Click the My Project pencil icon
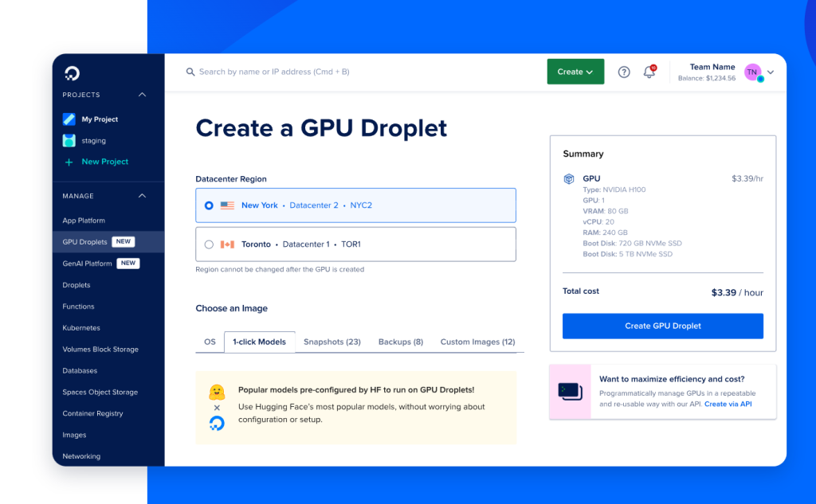 coord(69,119)
